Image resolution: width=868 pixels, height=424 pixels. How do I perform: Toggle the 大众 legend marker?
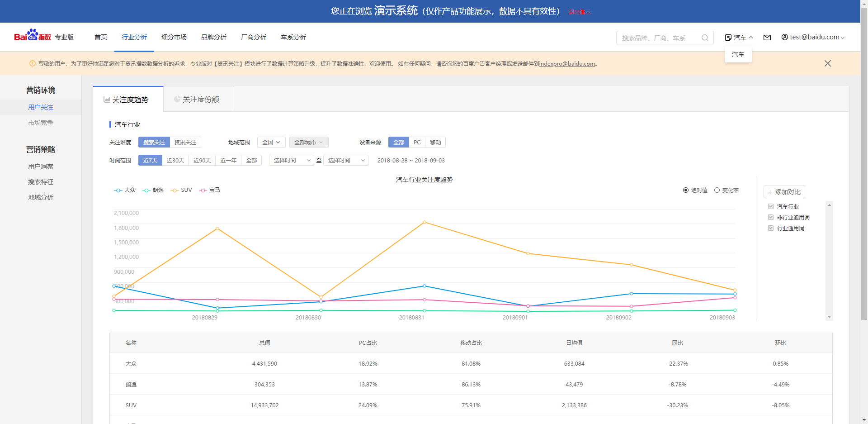click(118, 191)
